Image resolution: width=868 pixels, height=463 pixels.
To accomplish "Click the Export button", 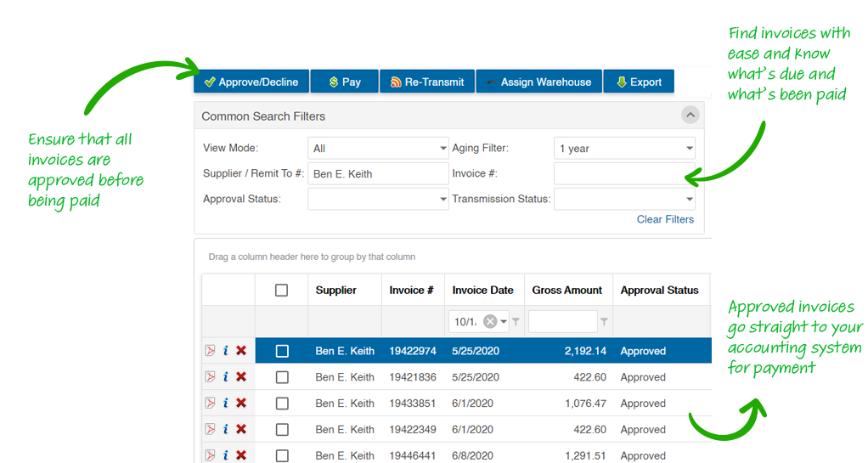I will tap(639, 82).
